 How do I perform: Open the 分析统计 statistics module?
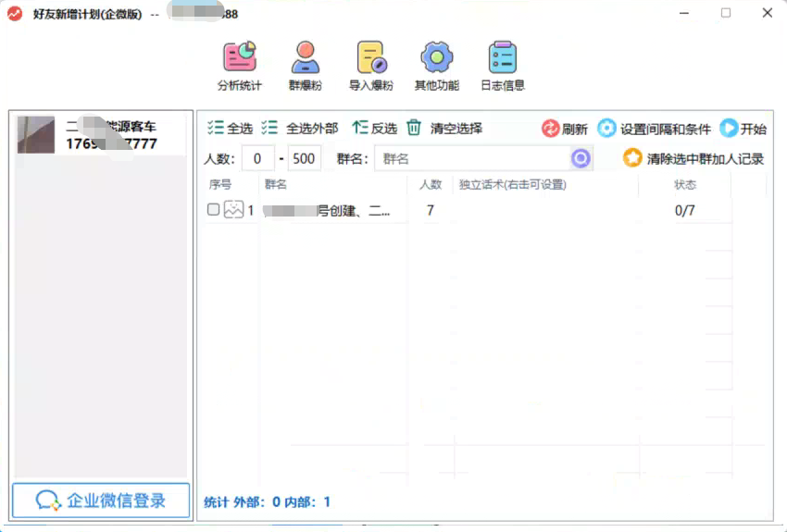coord(240,66)
